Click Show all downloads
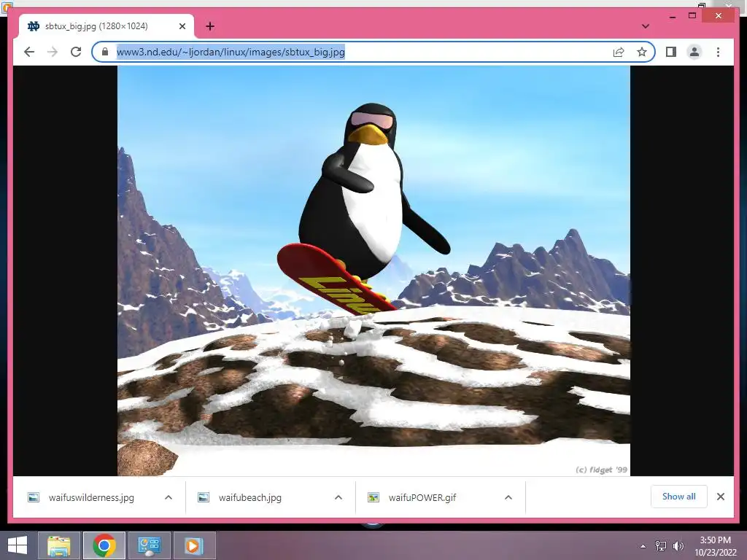This screenshot has width=747, height=560. tap(679, 497)
